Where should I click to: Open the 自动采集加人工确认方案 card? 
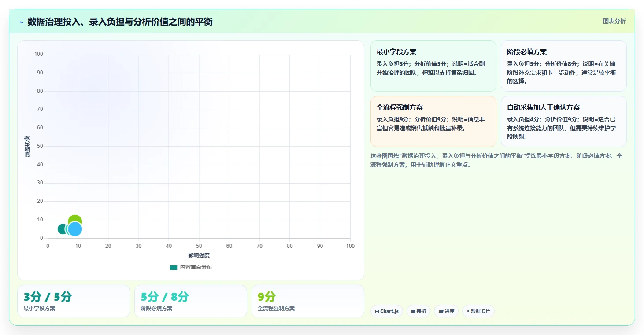point(564,121)
